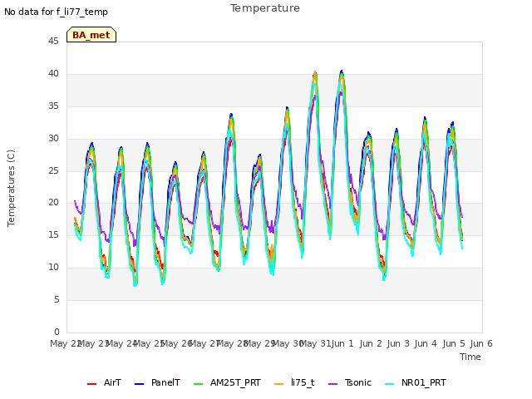Click the 'No data for f_li77_temp' message
Screen dimensions: 532x399
(56, 12)
